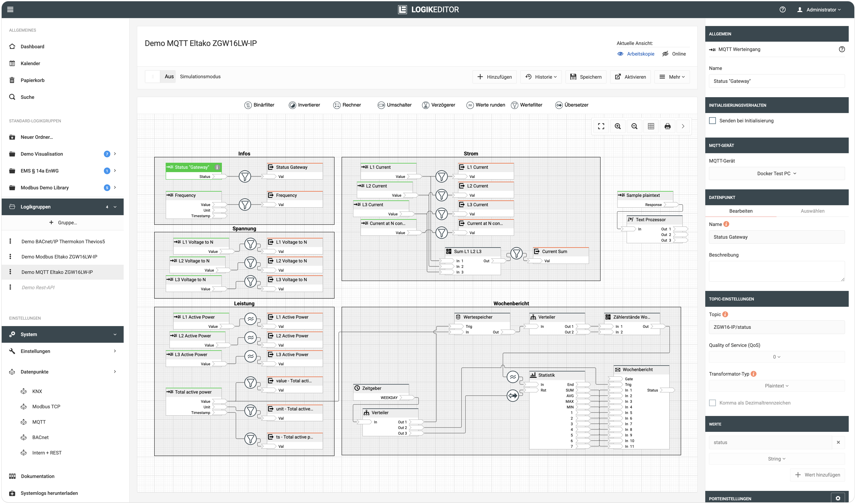Check Komma als Dezimaltrennzeichen
The image size is (856, 504).
713,403
